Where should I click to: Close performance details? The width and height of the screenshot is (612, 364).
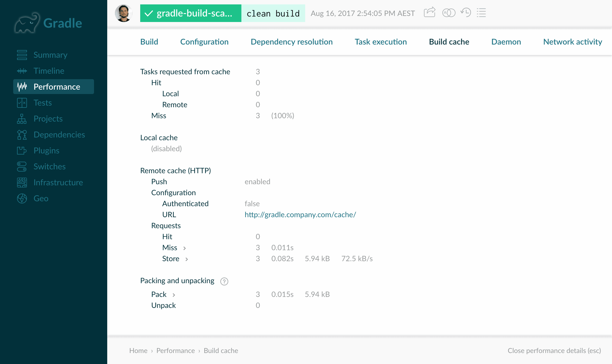coord(554,351)
